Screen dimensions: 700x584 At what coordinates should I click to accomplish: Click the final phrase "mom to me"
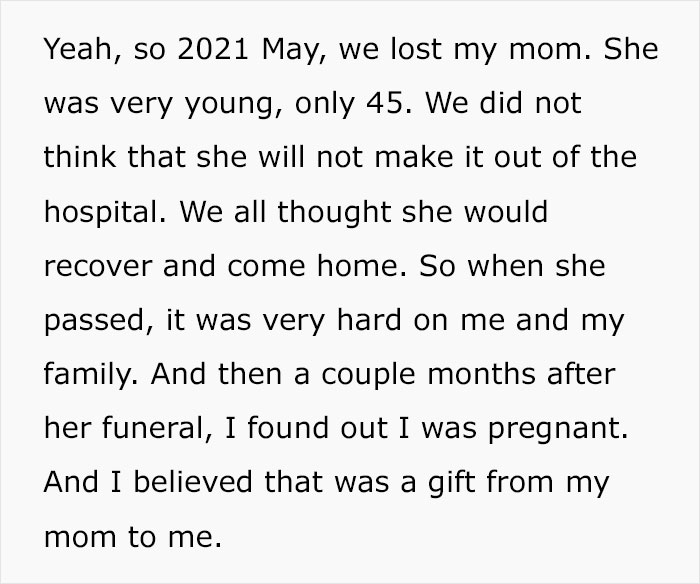pos(130,537)
